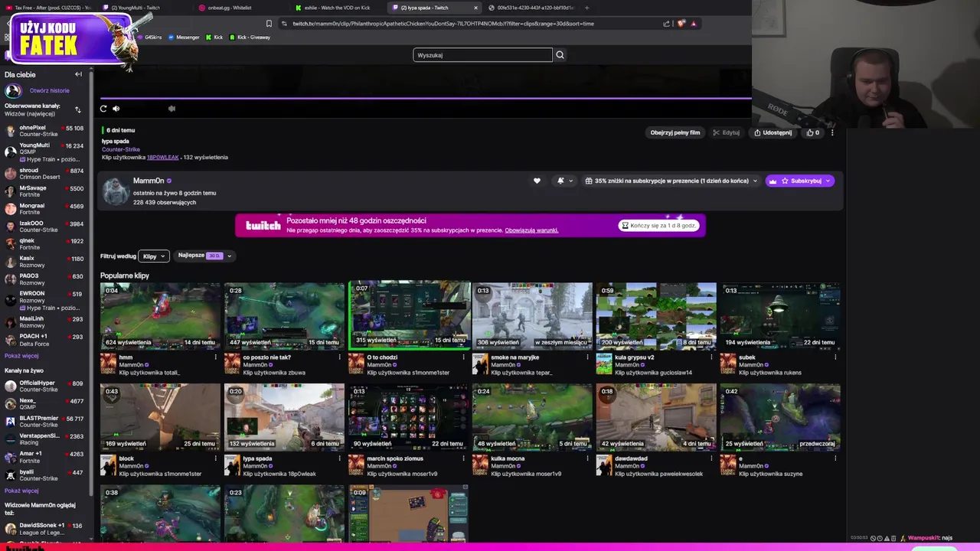Open the 18P0WLEAK user link

(162, 158)
